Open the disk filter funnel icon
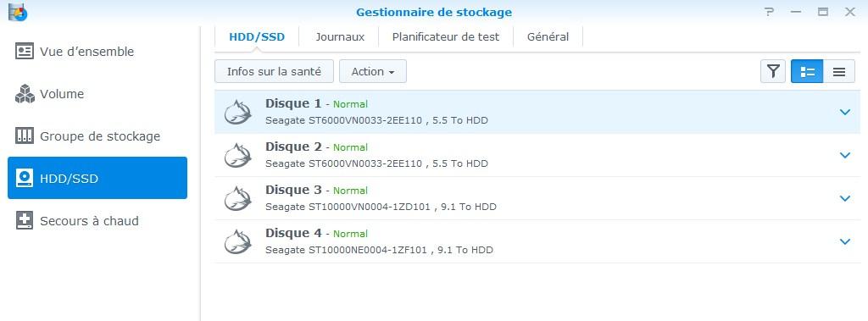The width and height of the screenshot is (868, 321). (x=773, y=71)
